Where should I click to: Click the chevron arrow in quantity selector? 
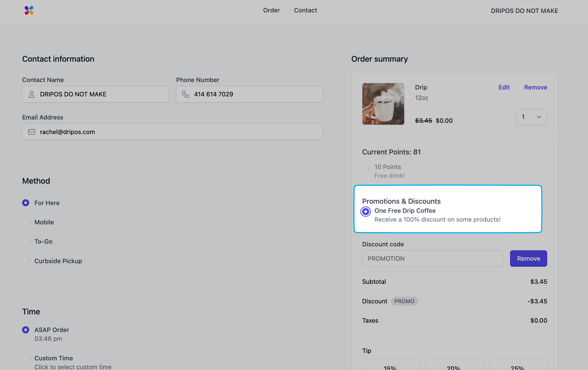click(539, 117)
